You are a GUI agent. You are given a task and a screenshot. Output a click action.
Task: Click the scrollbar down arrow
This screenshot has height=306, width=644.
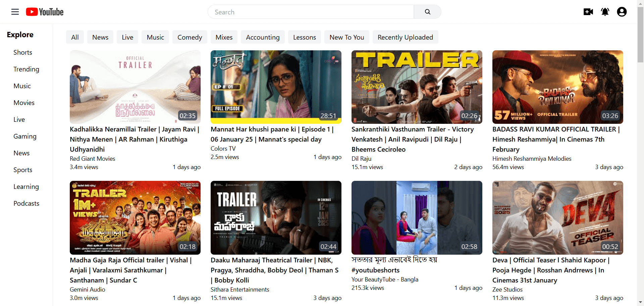(x=641, y=302)
